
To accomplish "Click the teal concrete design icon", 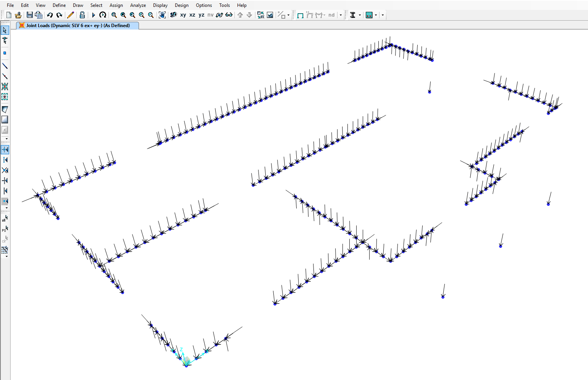I will tap(369, 15).
